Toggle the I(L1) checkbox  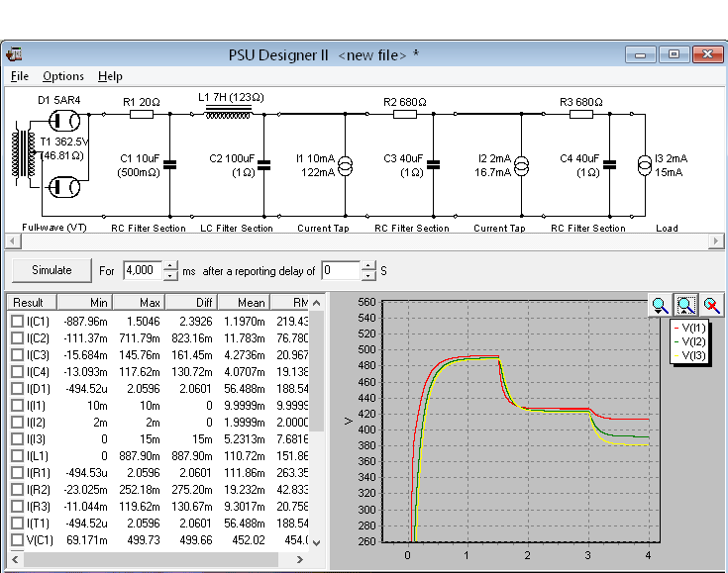click(x=17, y=455)
